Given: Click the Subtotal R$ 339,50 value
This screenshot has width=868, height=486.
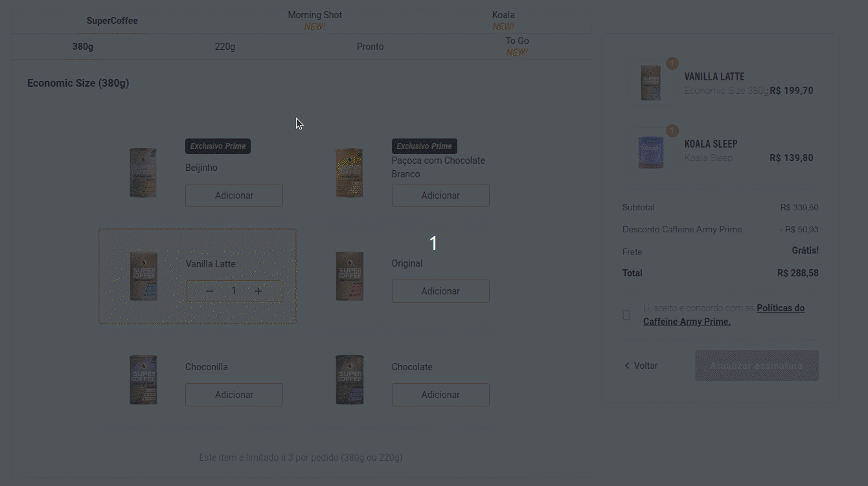Looking at the screenshot, I should tap(799, 208).
